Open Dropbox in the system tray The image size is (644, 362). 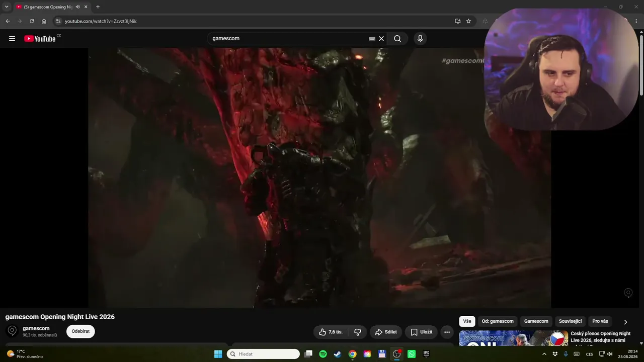555,354
